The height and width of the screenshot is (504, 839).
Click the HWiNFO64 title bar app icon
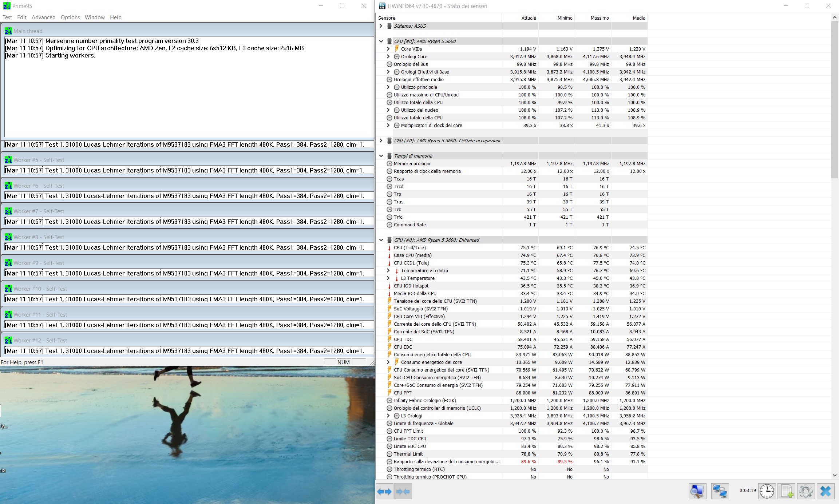point(382,6)
